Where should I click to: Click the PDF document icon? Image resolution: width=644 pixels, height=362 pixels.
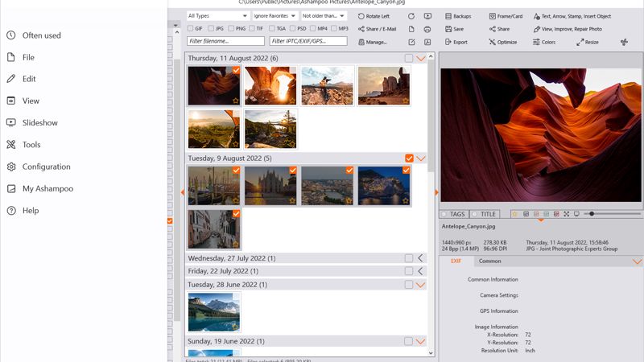pyautogui.click(x=427, y=42)
